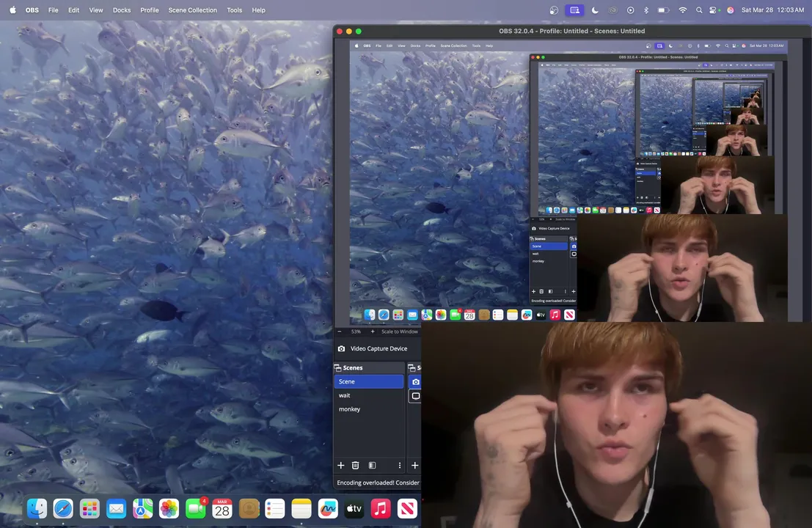Click the OBS window title bar text
812x528 pixels.
click(571, 31)
